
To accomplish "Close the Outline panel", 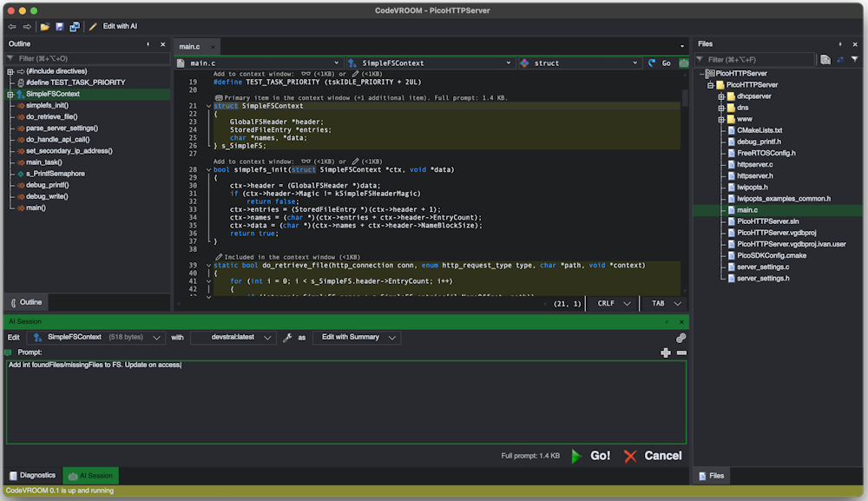I will [x=163, y=44].
